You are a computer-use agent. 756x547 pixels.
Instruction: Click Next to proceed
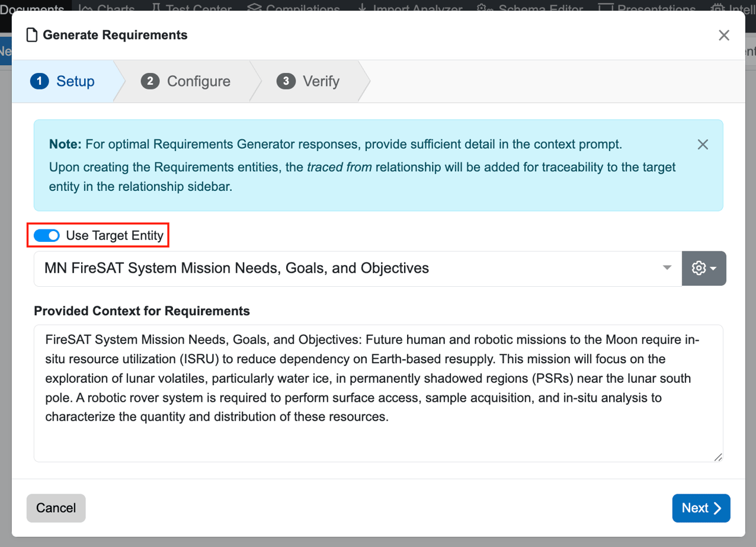(701, 508)
